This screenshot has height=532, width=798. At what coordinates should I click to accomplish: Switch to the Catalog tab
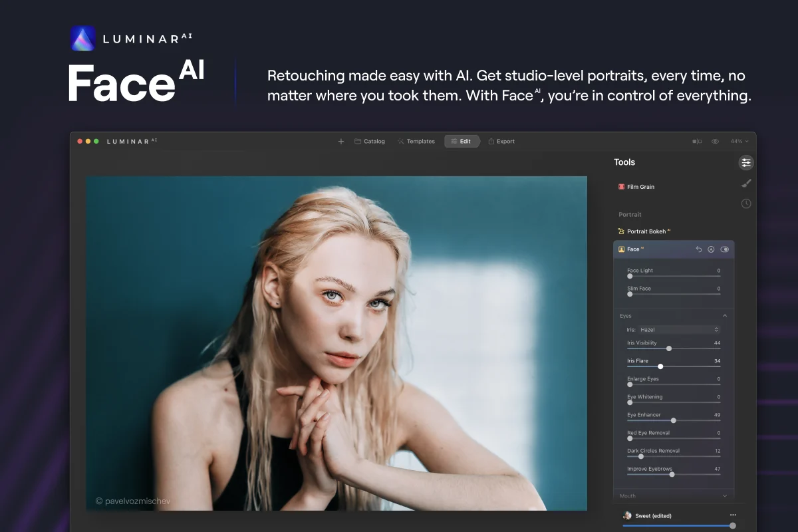[x=370, y=142]
